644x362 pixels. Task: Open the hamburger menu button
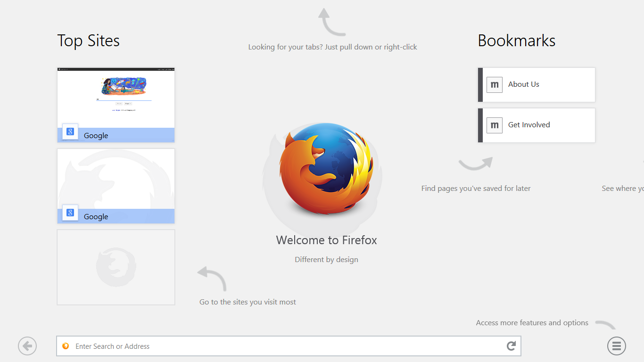coord(616,346)
